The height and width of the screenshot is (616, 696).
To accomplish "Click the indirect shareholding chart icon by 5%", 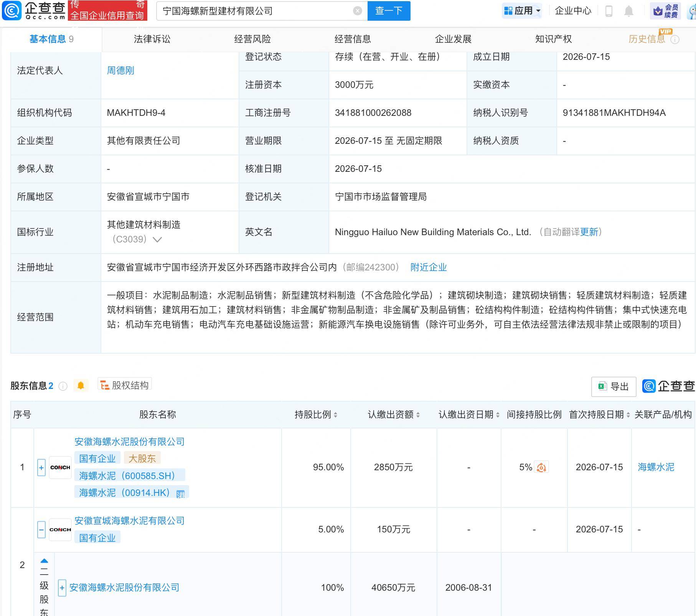I will coord(541,467).
